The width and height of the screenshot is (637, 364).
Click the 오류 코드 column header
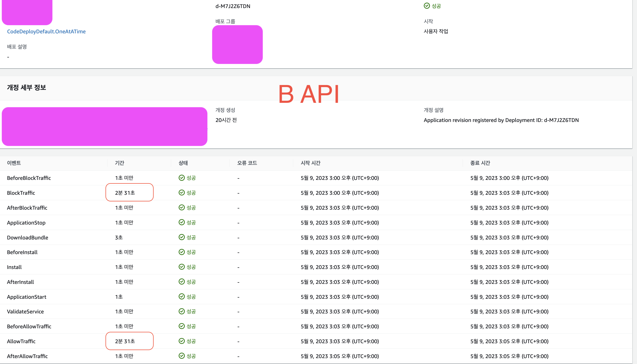pos(247,163)
